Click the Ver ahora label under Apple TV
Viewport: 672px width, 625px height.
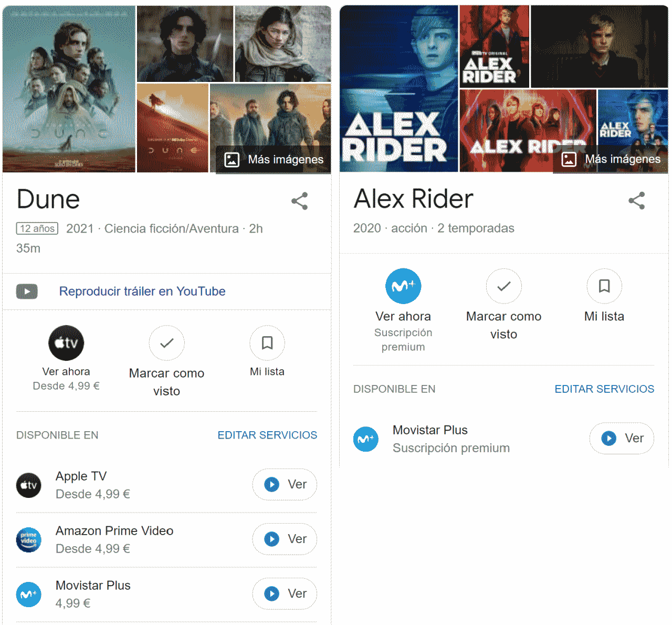tap(66, 371)
